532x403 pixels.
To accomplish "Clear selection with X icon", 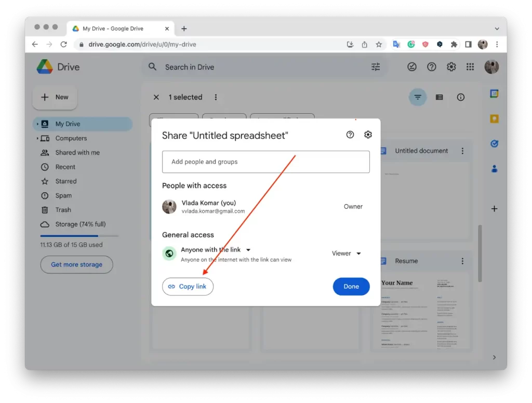I will 156,97.
